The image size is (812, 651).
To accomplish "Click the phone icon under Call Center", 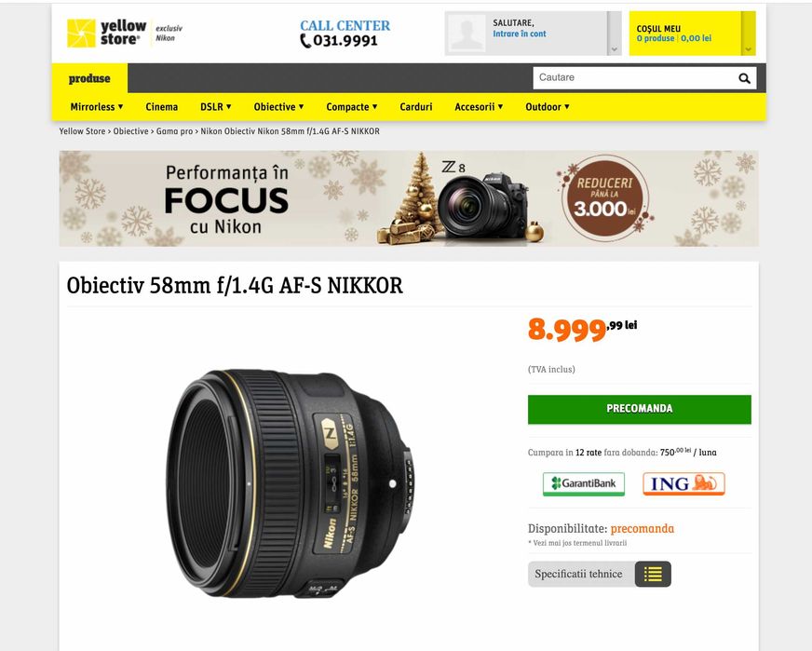I will 305,40.
